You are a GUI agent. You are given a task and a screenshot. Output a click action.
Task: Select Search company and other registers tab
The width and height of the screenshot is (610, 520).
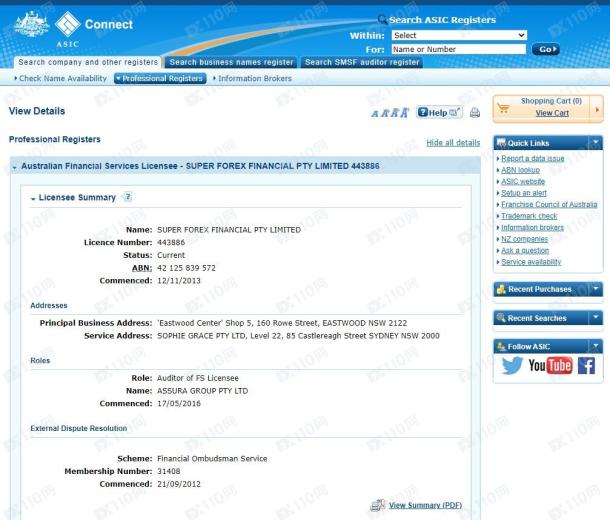[88, 62]
